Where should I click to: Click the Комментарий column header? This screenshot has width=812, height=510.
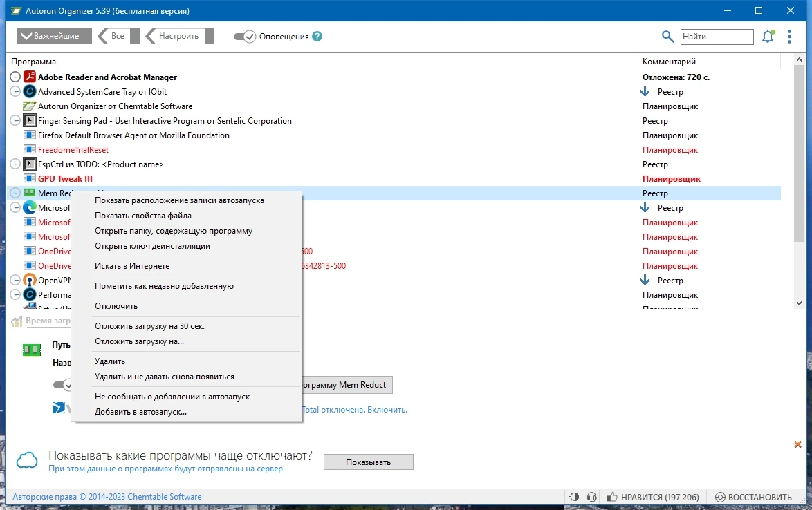coord(669,61)
